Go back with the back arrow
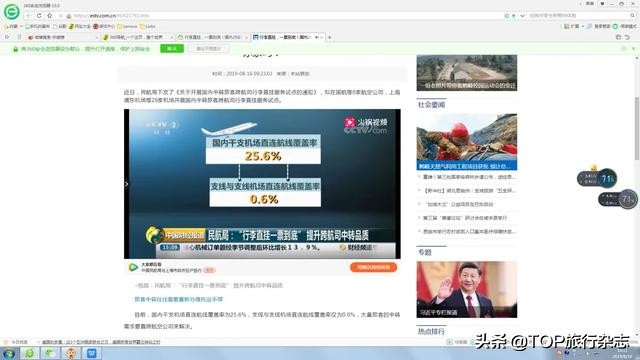The height and width of the screenshot is (360, 640). (28, 16)
